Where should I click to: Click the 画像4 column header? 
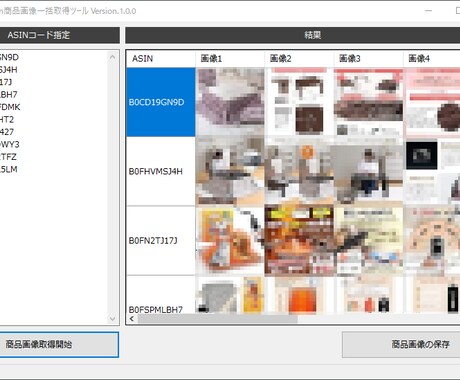click(x=432, y=59)
